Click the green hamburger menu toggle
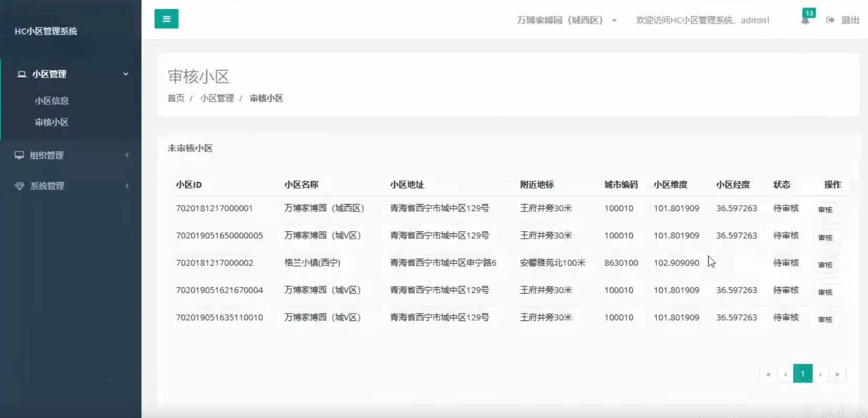Image resolution: width=868 pixels, height=418 pixels. (x=166, y=19)
